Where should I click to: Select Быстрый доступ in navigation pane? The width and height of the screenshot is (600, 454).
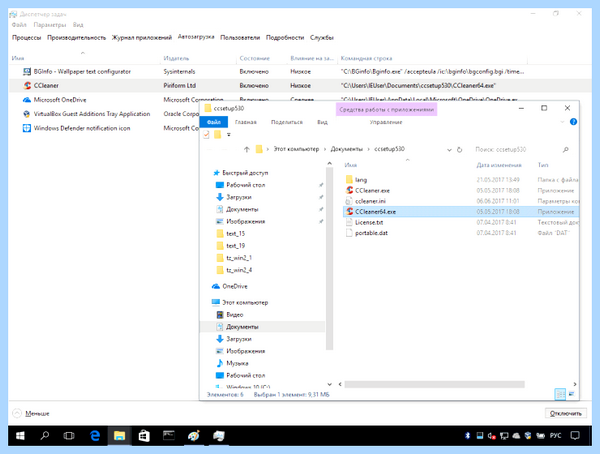245,173
